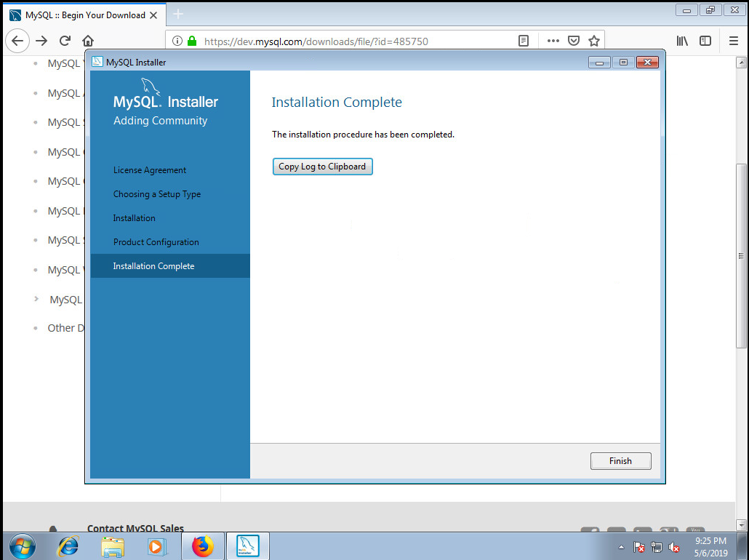Reload the current Firefox page
Viewport: 749px width, 560px height.
coord(65,41)
